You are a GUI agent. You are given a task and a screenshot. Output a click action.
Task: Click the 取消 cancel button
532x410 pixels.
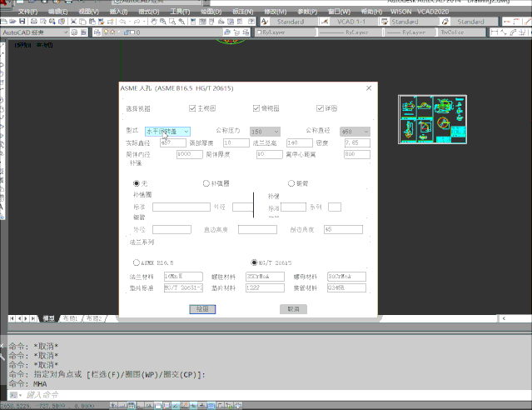293,309
